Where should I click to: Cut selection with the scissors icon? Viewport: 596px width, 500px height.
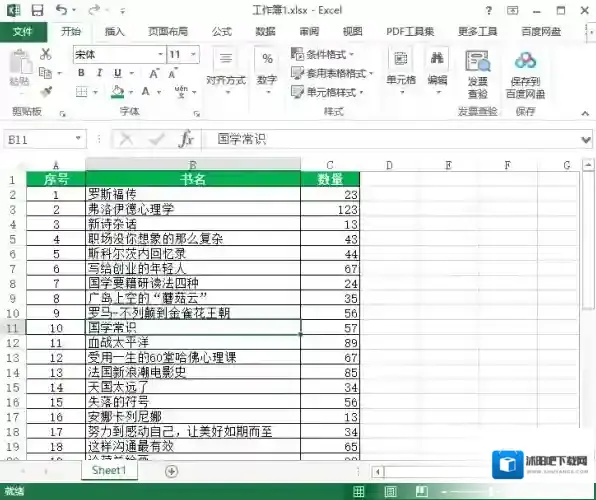46,54
